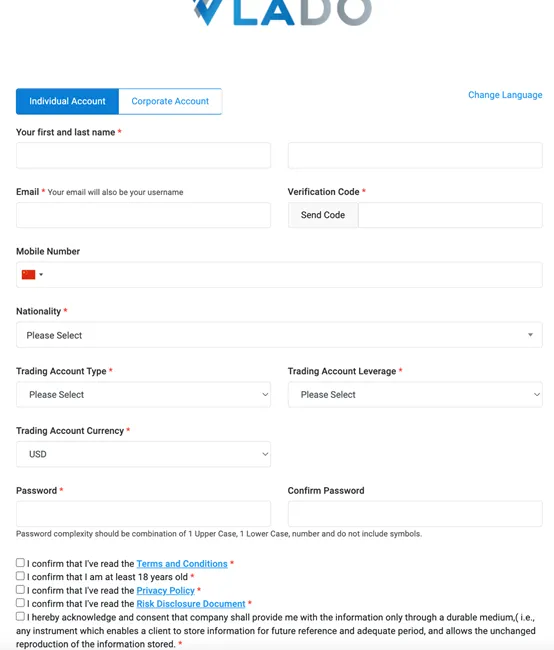Open the Risk Disclosure Document link
The image size is (554, 650).
coord(191,604)
